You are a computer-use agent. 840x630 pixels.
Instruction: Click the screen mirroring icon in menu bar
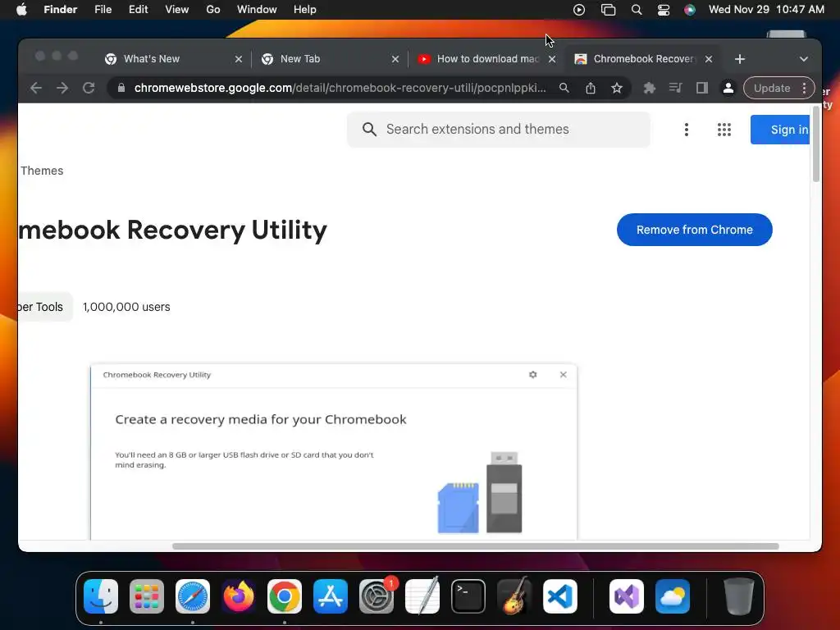point(608,10)
